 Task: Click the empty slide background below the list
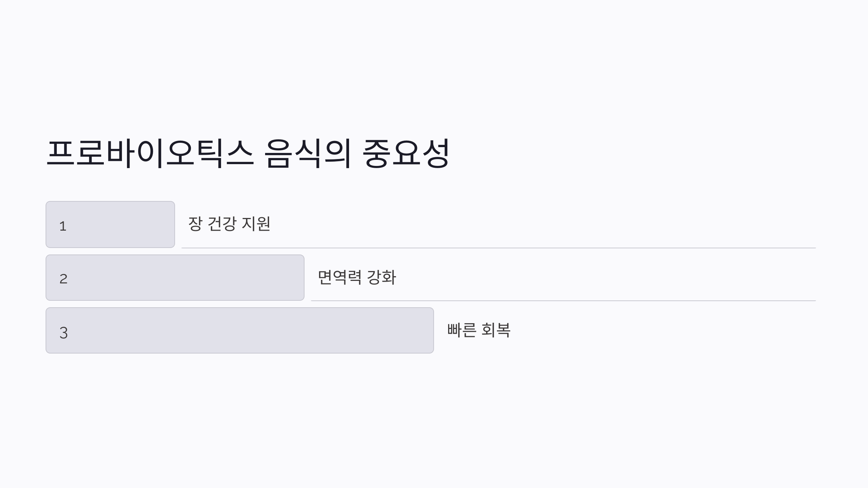pyautogui.click(x=434, y=419)
